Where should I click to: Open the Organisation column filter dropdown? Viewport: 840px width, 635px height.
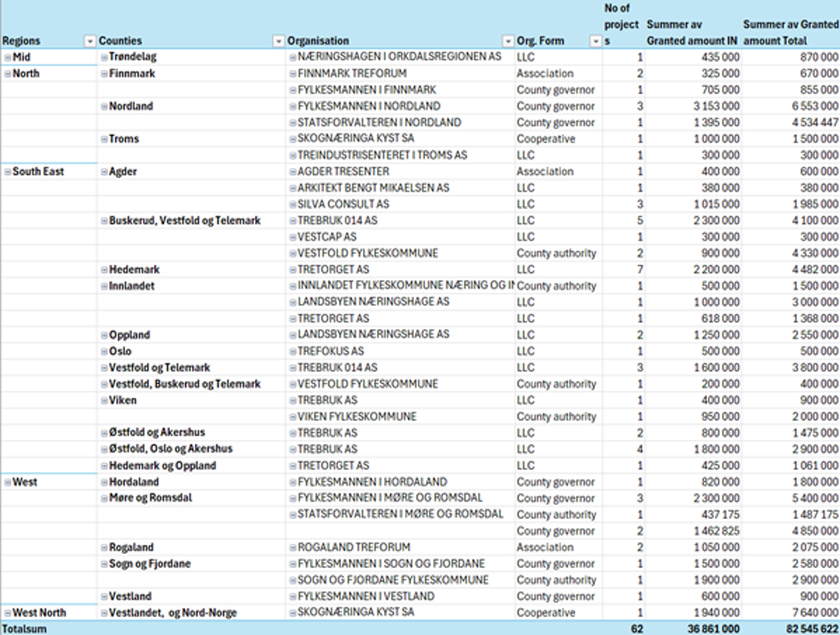coord(507,41)
